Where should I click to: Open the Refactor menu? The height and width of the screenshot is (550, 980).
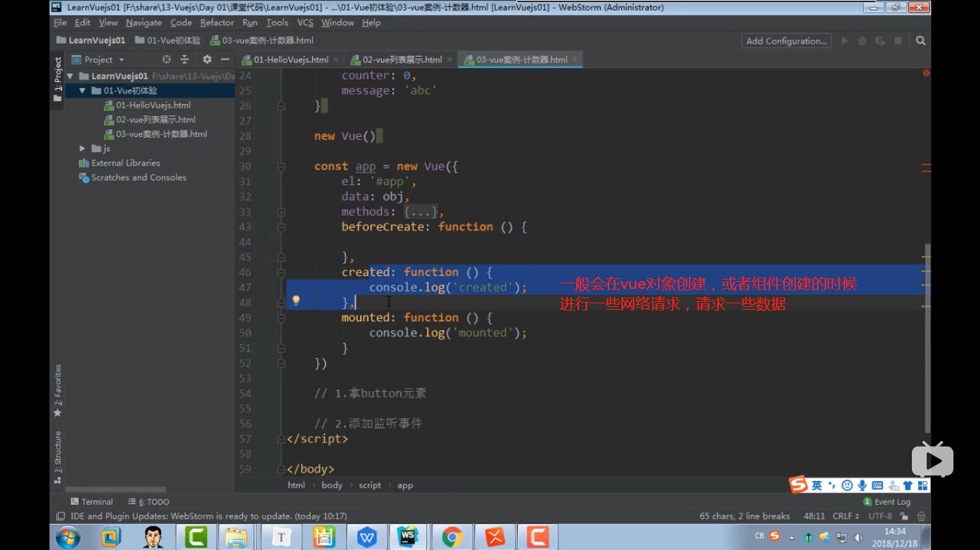pyautogui.click(x=217, y=23)
